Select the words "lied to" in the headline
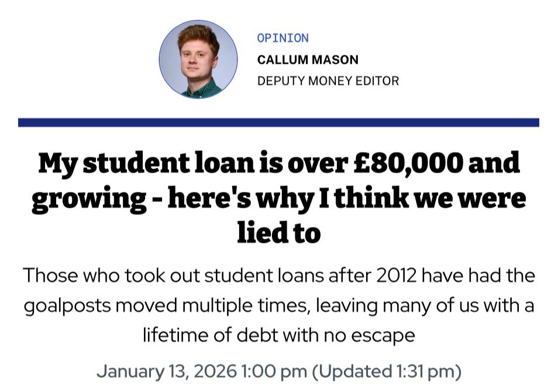 point(279,233)
